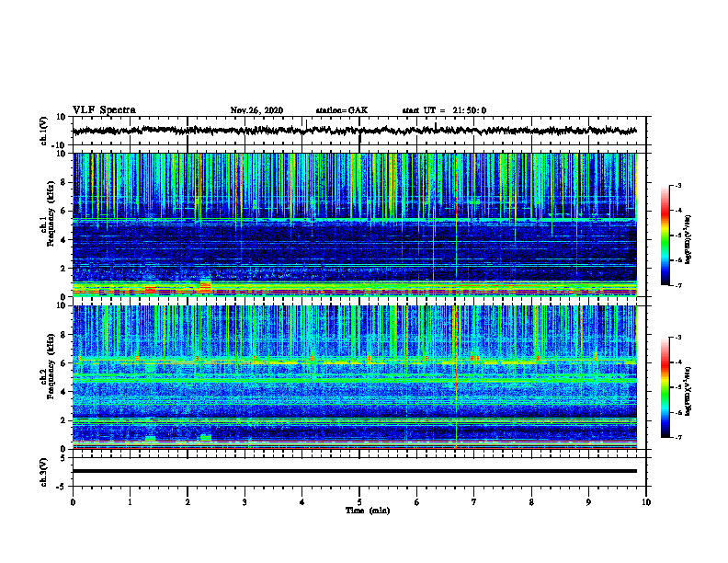Image resolution: width=728 pixels, height=563 pixels.
Task: Click tick label "5" on the time axis
Action: point(359,502)
